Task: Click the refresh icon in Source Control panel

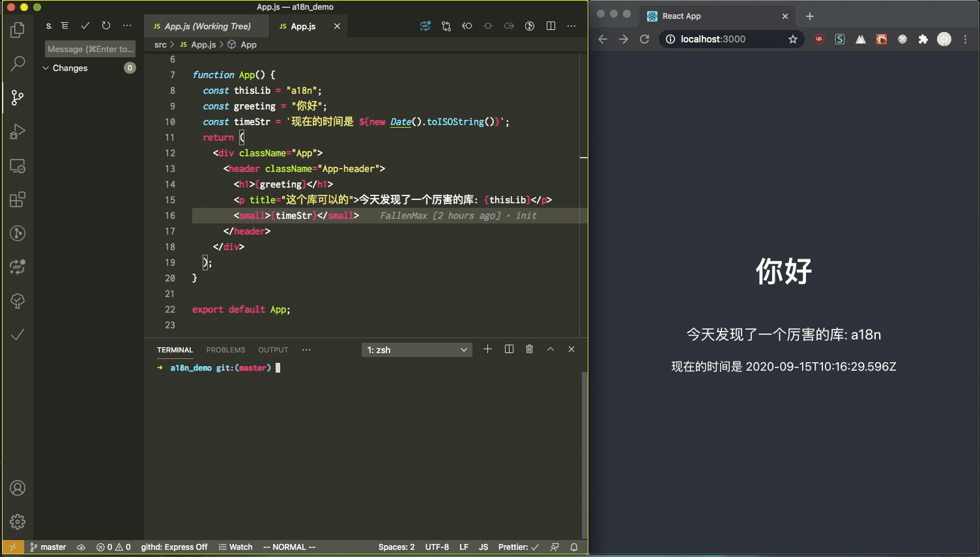Action: point(106,25)
